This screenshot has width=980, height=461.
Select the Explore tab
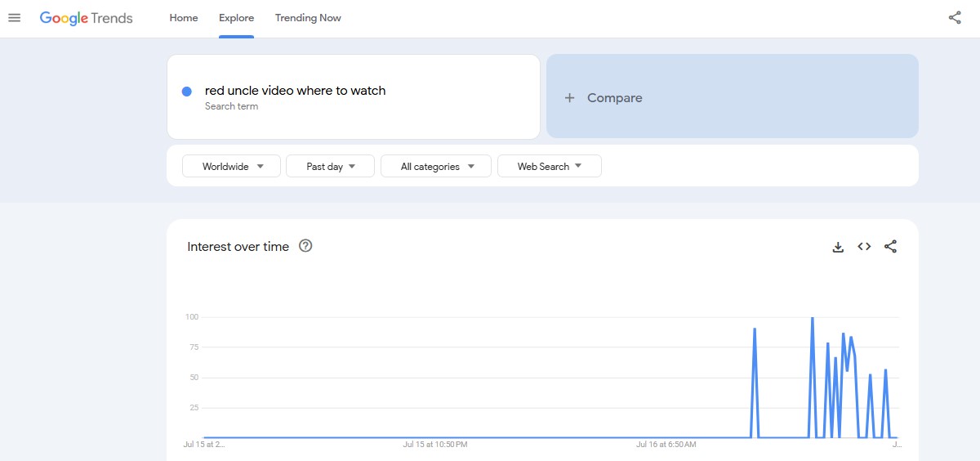coord(236,18)
